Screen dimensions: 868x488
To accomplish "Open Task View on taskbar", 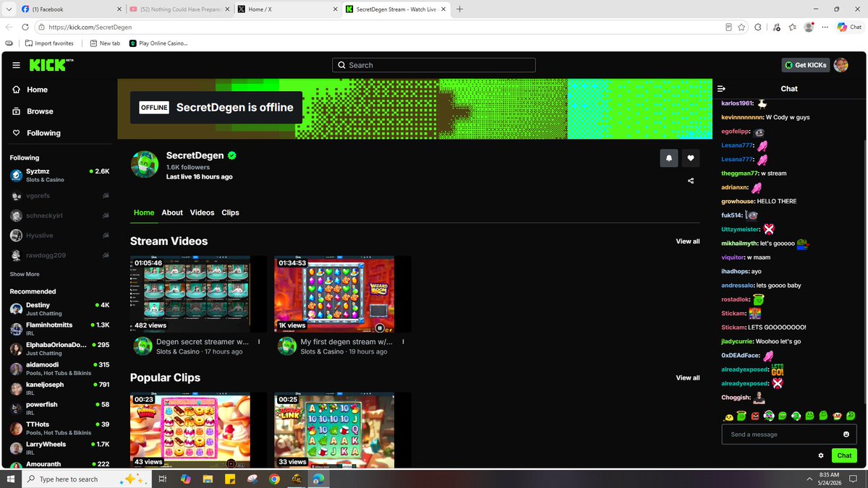I will [x=163, y=479].
